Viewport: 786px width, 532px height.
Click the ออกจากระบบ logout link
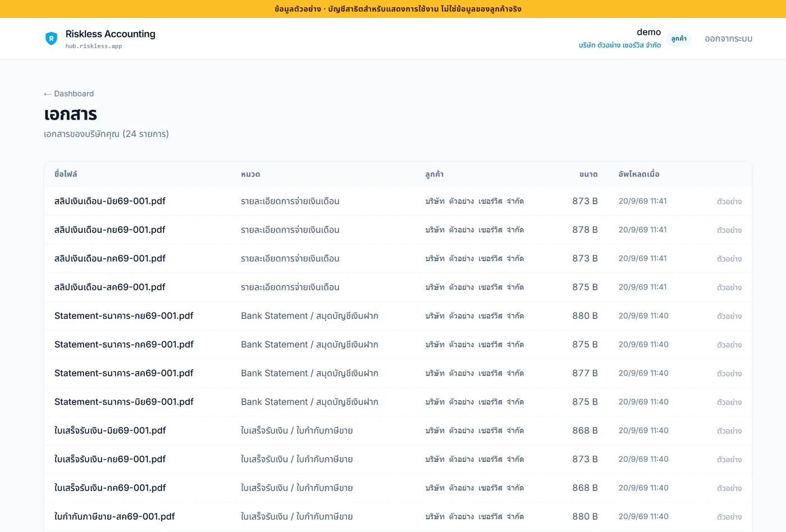[728, 39]
